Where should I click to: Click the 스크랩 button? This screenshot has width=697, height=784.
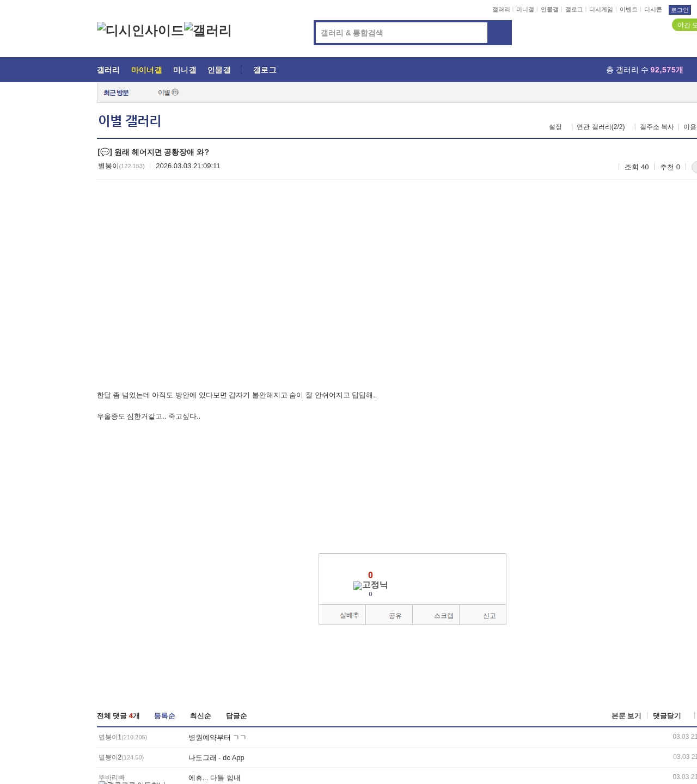(436, 615)
